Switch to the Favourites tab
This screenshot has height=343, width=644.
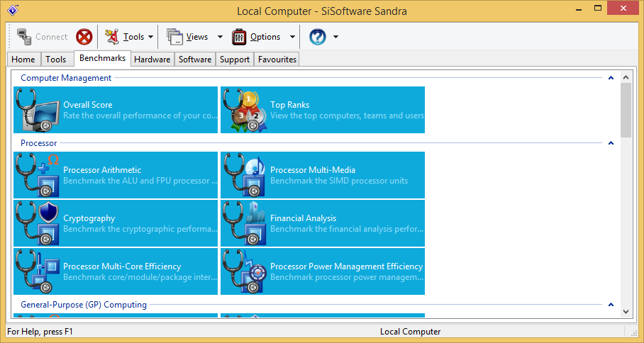(x=277, y=60)
